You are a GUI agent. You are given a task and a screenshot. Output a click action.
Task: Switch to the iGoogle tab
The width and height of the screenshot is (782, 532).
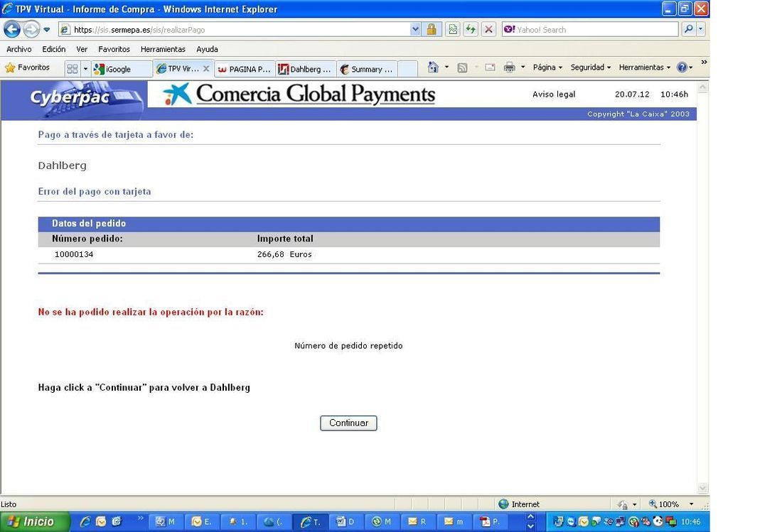122,69
